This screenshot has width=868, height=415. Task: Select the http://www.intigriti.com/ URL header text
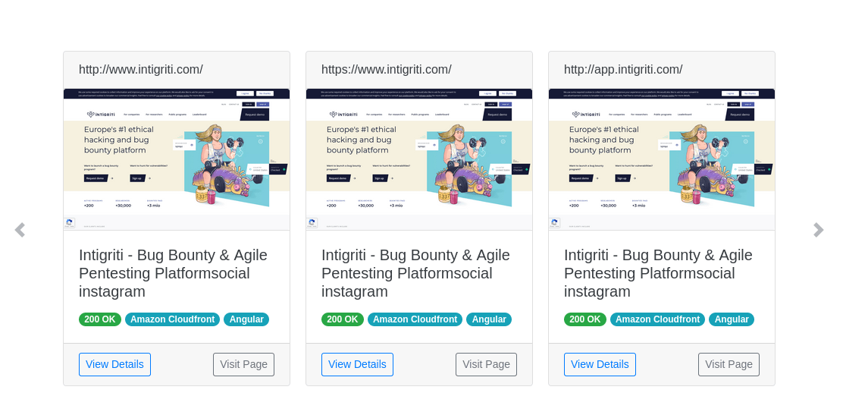[x=140, y=69]
